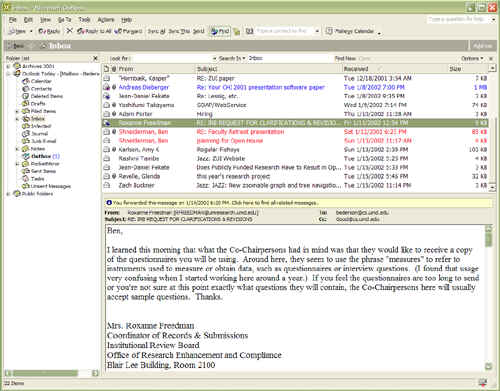
Task: Open the View menu
Action: point(45,20)
